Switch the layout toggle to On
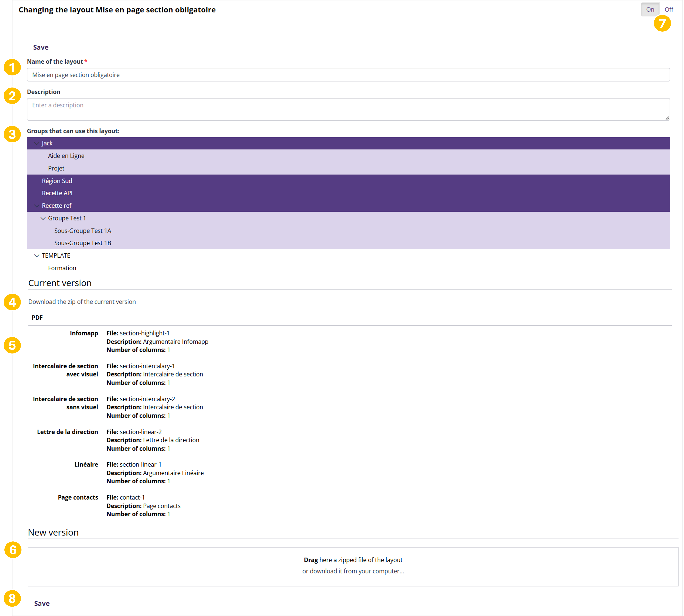This screenshot has height=616, width=684. click(x=650, y=9)
